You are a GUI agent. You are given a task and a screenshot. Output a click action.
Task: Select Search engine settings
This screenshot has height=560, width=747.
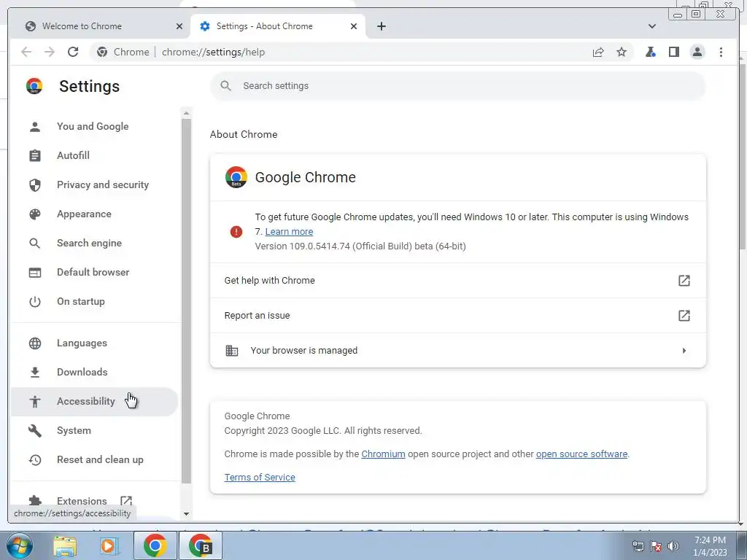click(x=94, y=244)
